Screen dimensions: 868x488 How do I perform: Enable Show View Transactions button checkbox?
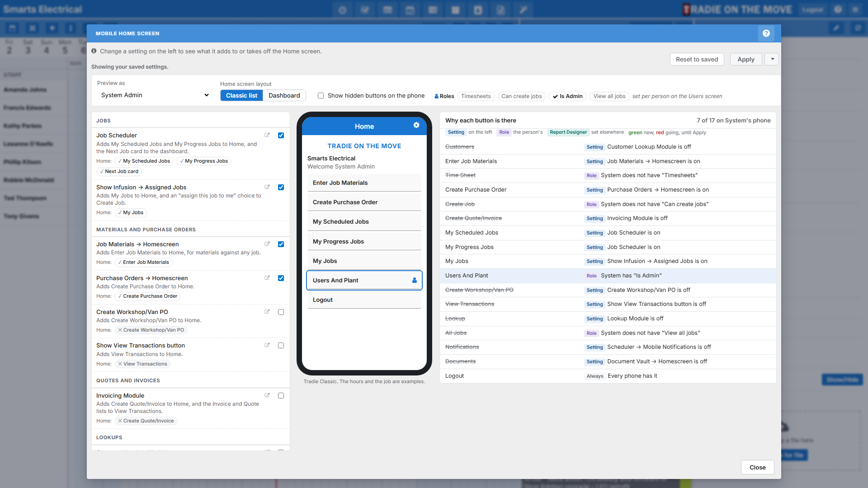(x=281, y=345)
